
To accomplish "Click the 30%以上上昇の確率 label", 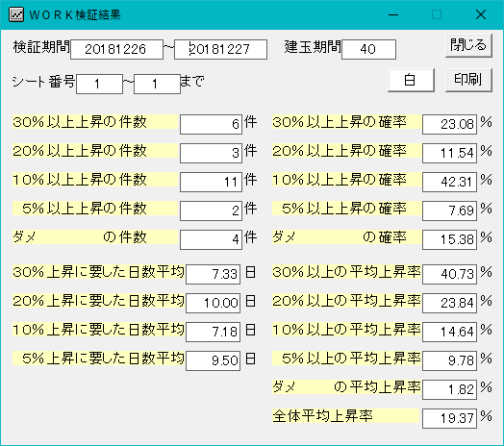I will click(x=346, y=122).
